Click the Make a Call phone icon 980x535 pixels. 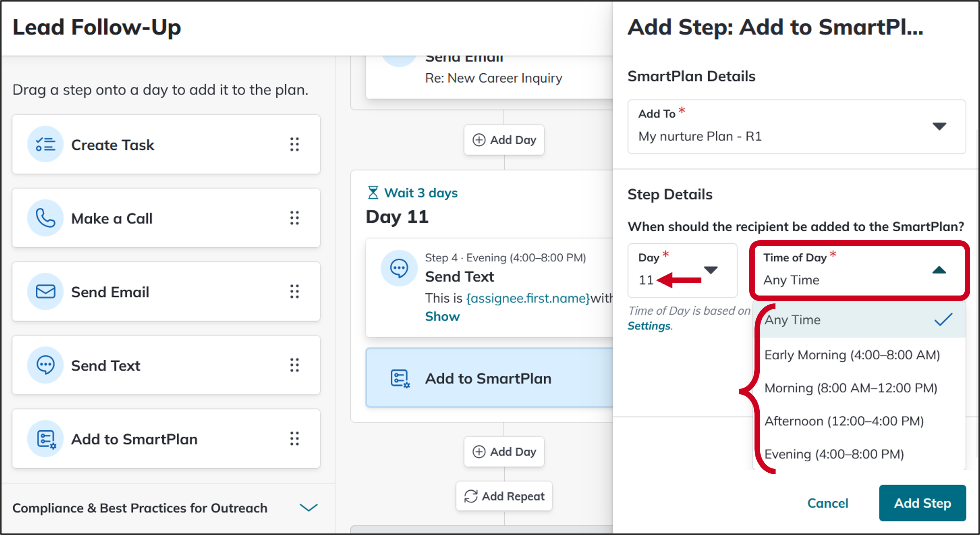click(x=45, y=218)
